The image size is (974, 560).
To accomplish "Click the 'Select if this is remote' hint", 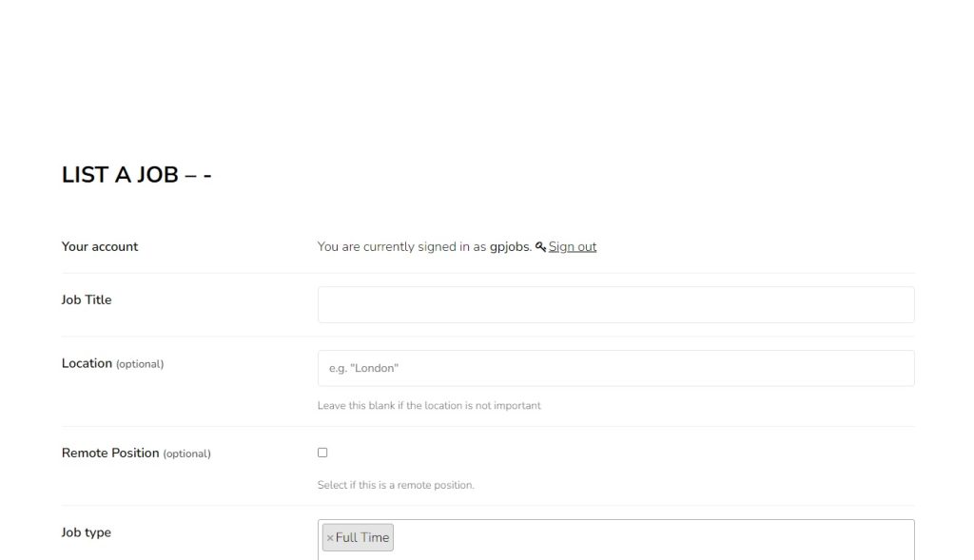I will coord(396,486).
